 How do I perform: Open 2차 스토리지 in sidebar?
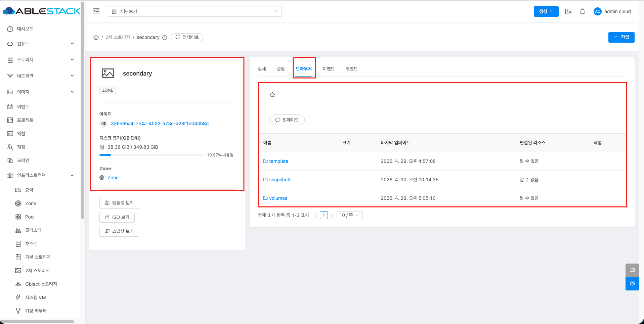click(37, 271)
